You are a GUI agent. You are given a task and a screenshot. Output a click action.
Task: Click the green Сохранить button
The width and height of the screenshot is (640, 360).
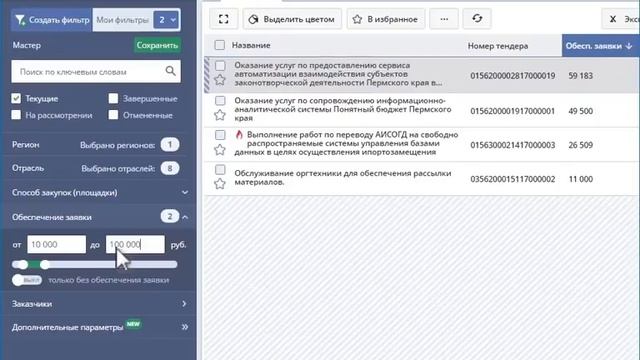157,45
